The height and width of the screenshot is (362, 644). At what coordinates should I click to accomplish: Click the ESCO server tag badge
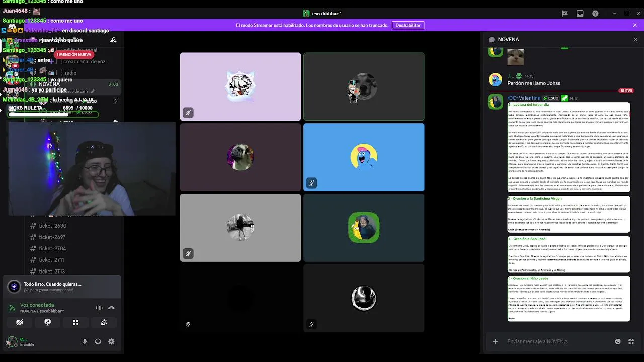tap(550, 98)
